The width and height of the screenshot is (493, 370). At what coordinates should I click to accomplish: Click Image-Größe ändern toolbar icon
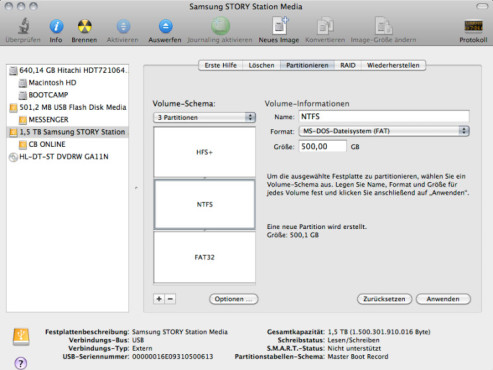coord(383,26)
